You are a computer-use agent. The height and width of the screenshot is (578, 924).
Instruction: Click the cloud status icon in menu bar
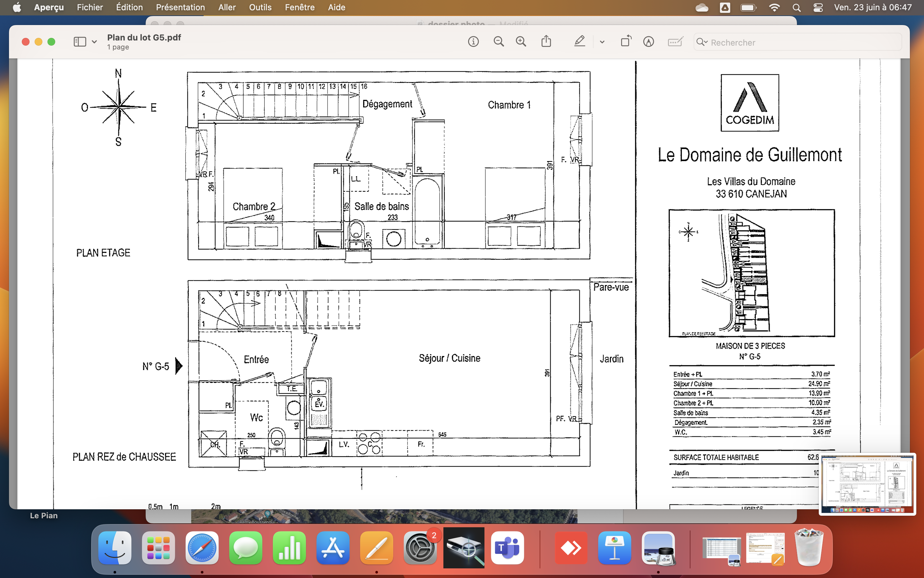point(702,7)
